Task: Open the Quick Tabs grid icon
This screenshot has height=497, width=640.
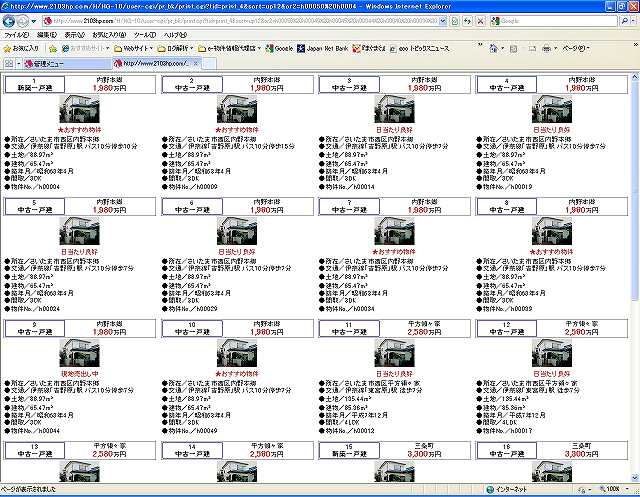Action: tap(9, 64)
